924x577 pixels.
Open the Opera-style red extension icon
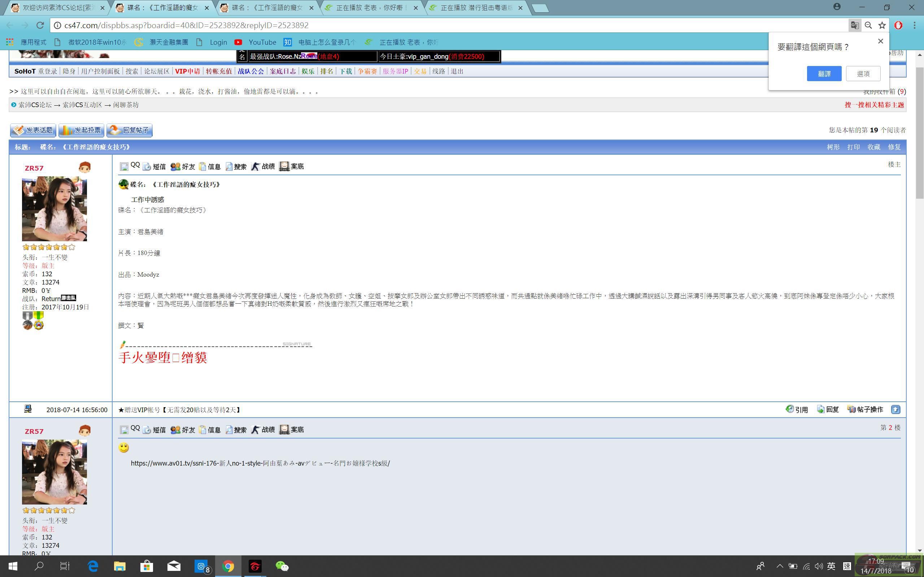(x=898, y=25)
